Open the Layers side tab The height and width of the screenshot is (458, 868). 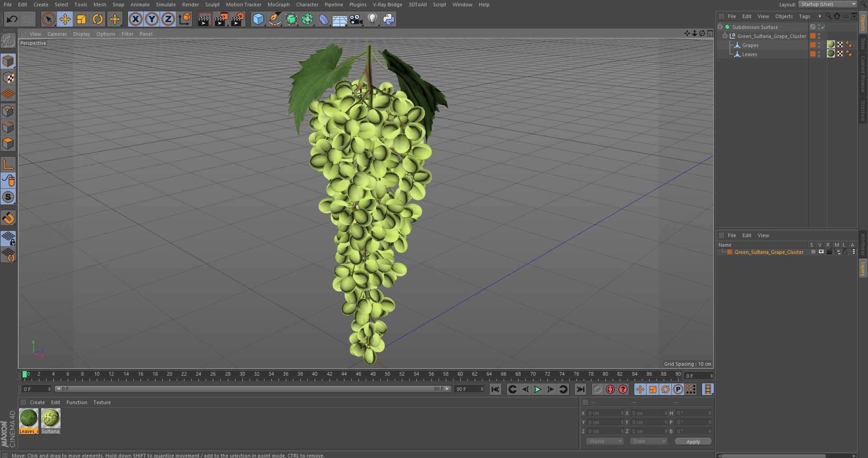tap(863, 268)
